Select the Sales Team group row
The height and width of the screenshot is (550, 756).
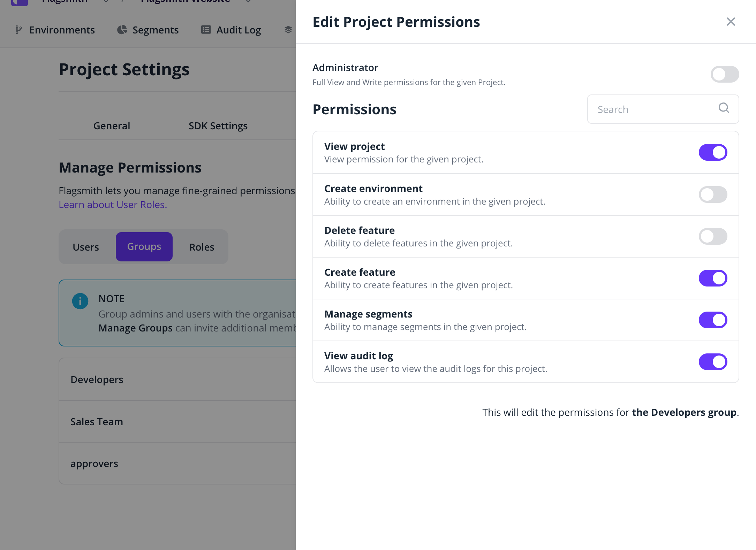click(x=177, y=422)
